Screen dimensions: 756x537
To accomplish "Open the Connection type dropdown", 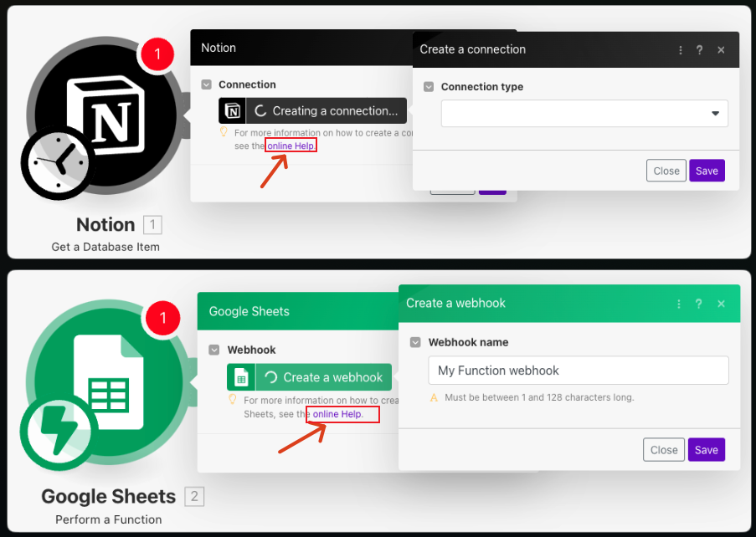I will 584,114.
